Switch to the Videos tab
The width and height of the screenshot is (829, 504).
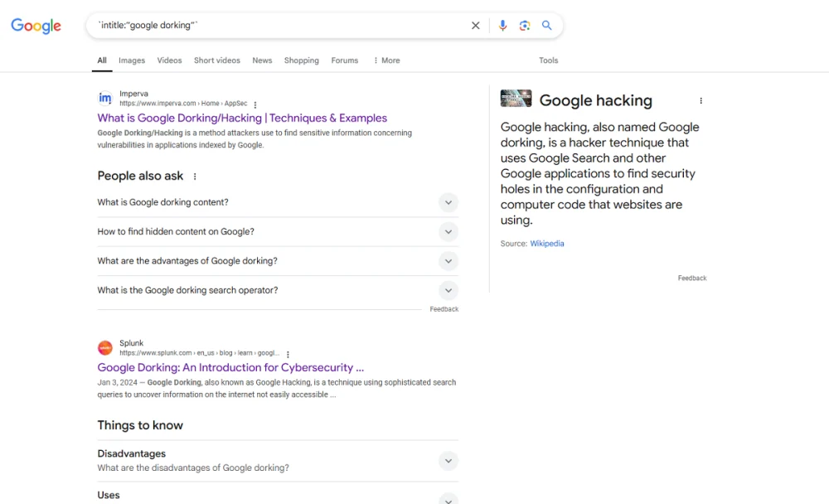169,61
